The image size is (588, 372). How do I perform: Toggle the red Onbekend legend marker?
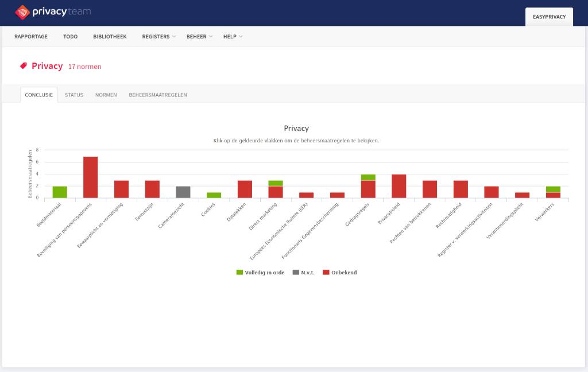pos(326,272)
